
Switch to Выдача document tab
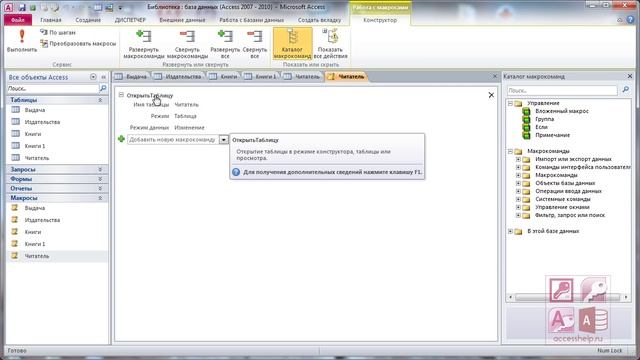[132, 77]
